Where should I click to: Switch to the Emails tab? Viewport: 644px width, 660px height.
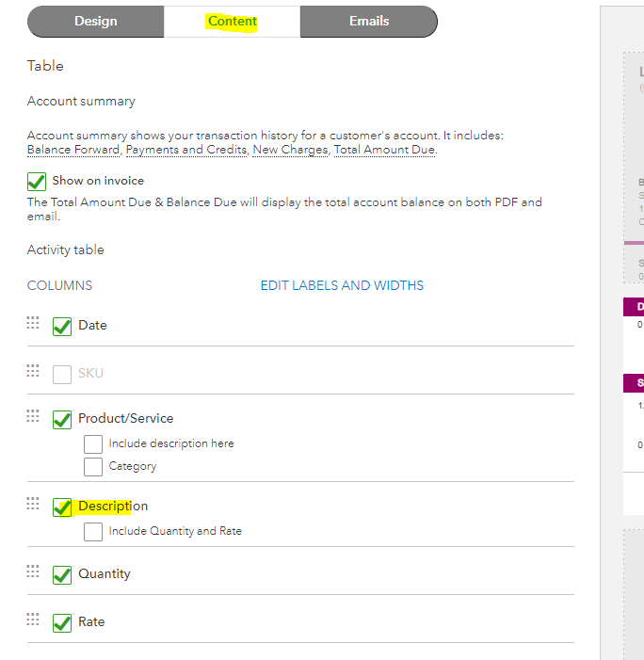coord(369,22)
